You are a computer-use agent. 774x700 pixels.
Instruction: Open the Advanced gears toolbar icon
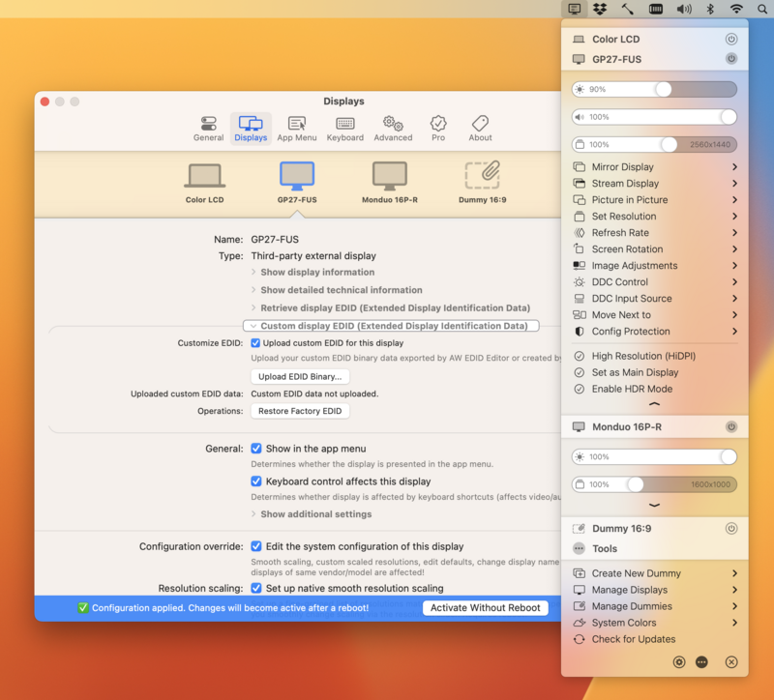coord(393,123)
